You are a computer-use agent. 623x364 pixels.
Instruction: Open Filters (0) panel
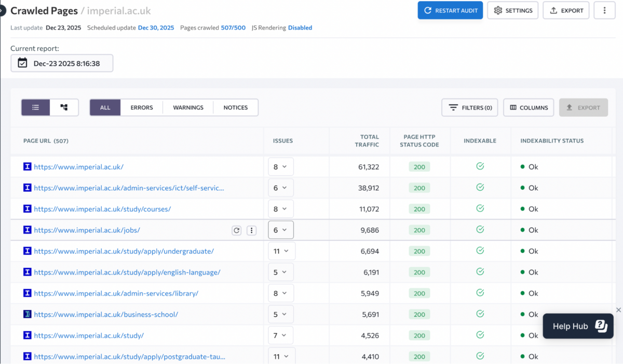click(x=470, y=107)
